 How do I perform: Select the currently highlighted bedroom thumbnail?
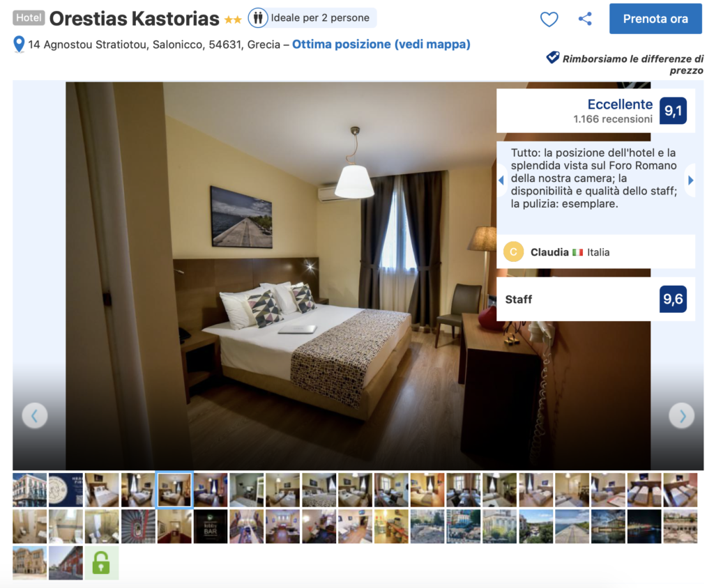[174, 490]
